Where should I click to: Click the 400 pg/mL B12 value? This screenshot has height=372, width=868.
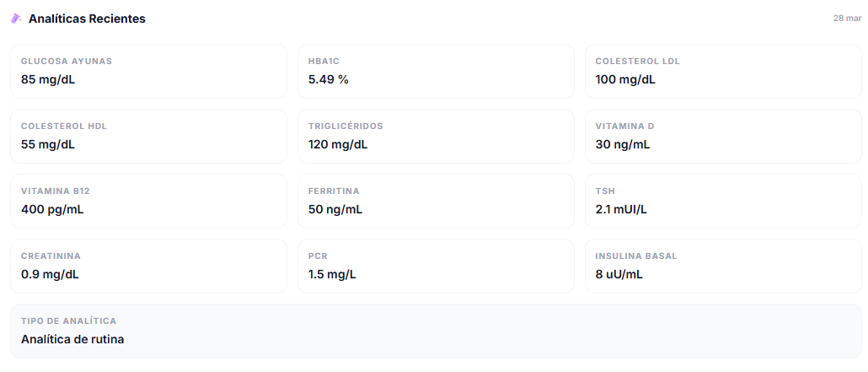[x=52, y=209]
